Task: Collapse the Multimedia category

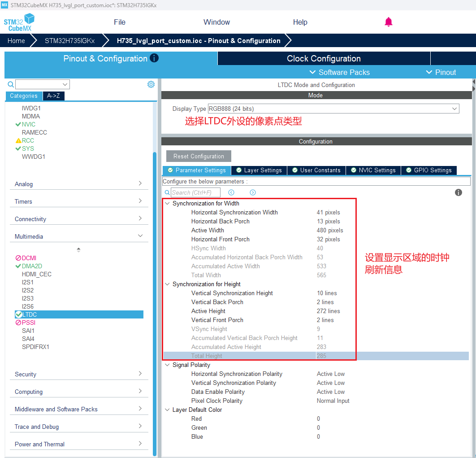Action: tap(79, 236)
